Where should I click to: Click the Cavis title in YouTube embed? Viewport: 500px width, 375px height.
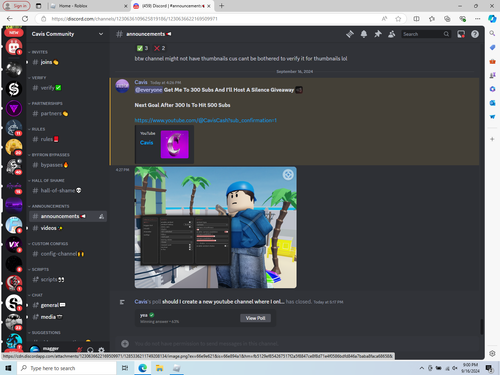pyautogui.click(x=146, y=143)
